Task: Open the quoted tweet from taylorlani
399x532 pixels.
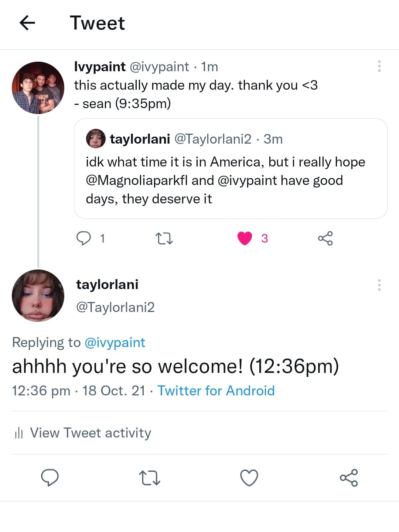Action: click(x=231, y=181)
